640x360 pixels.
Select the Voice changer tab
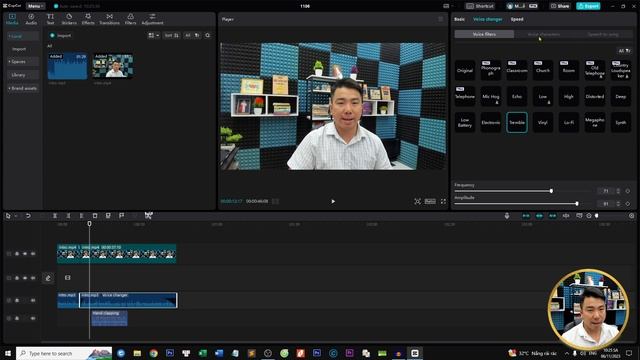pos(487,19)
